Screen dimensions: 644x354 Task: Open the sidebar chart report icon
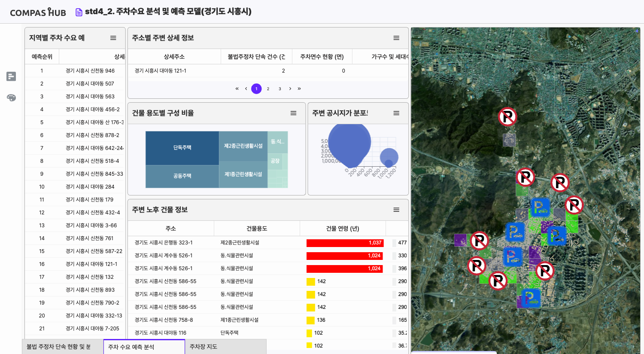pos(11,76)
